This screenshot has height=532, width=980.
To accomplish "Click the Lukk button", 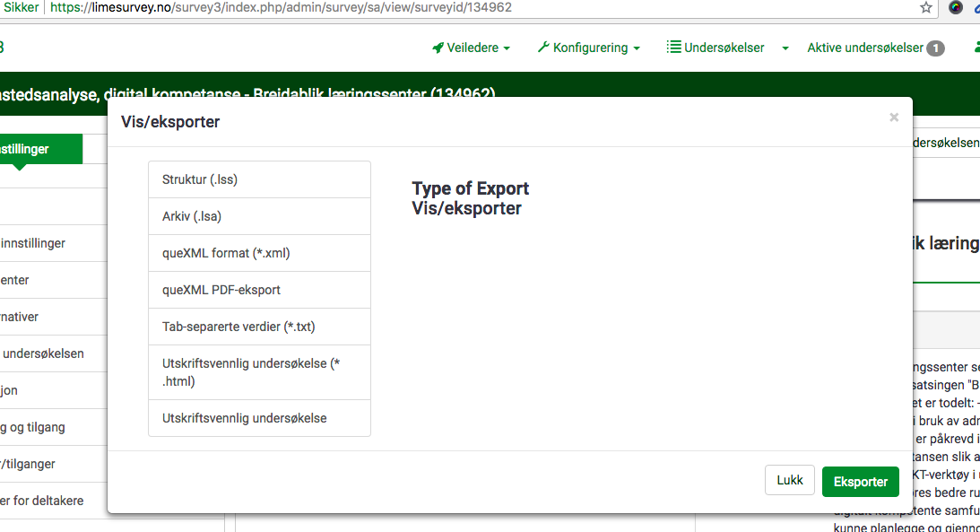I will [789, 481].
